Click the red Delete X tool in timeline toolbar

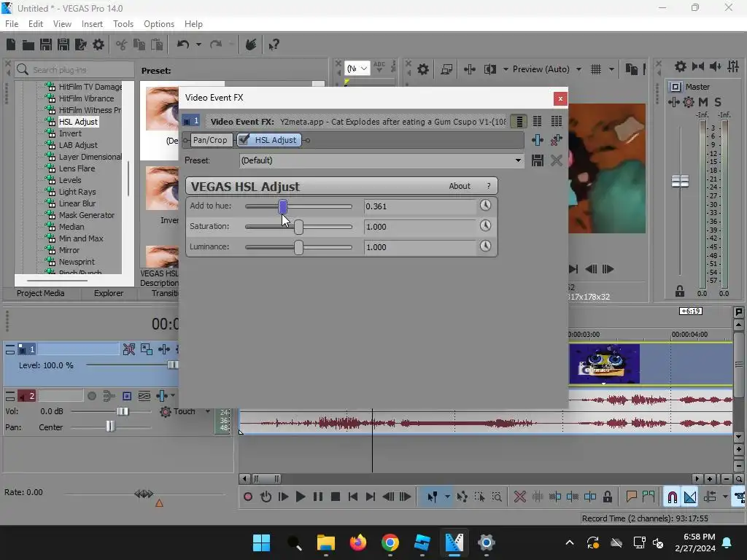(519, 497)
